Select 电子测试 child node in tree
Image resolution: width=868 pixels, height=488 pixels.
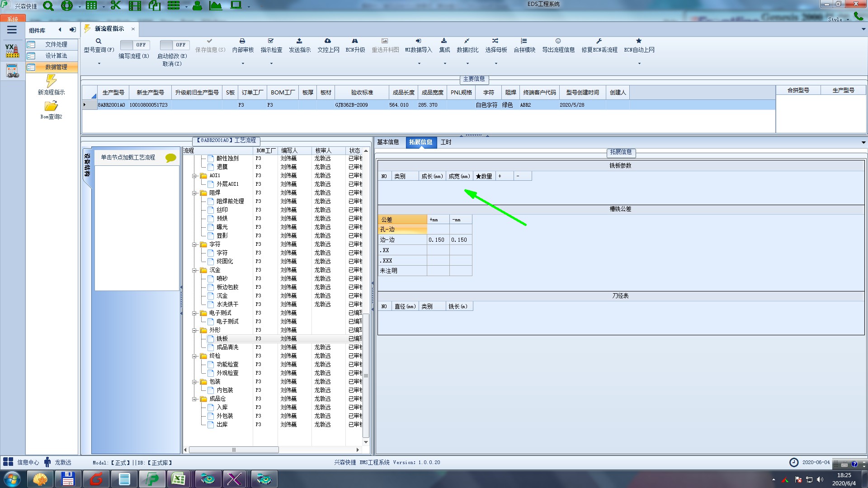227,321
